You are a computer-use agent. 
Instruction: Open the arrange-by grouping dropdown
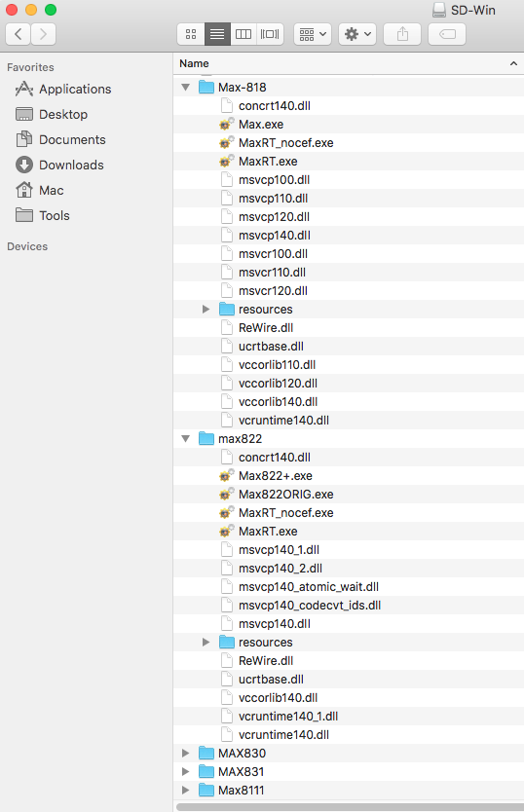[313, 34]
